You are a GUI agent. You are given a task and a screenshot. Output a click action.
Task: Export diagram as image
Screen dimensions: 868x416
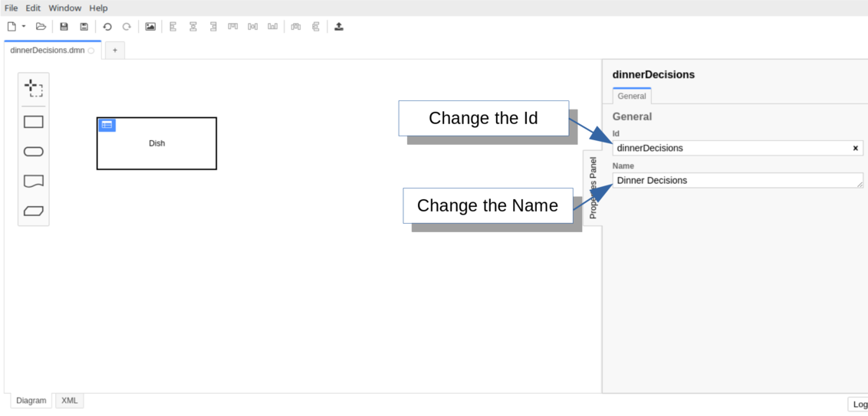150,27
